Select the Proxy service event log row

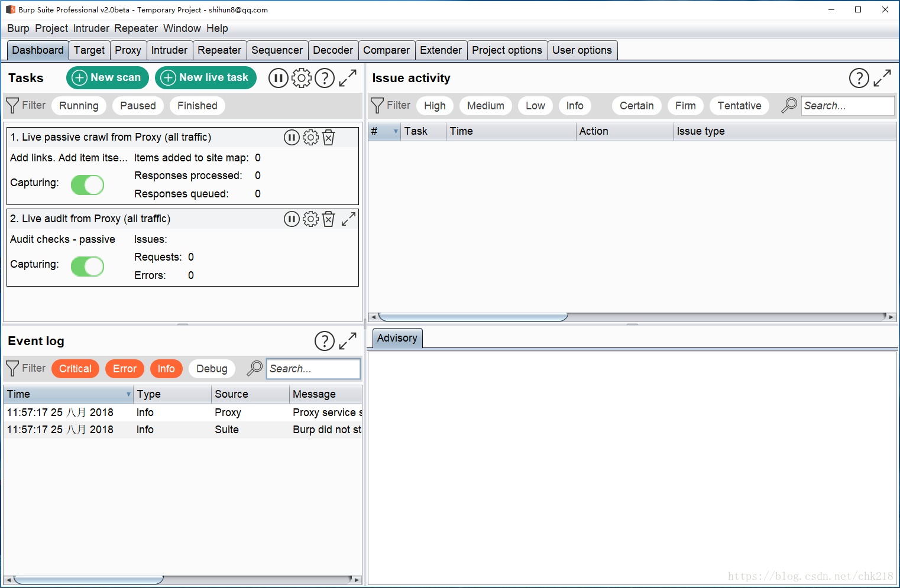coord(183,412)
